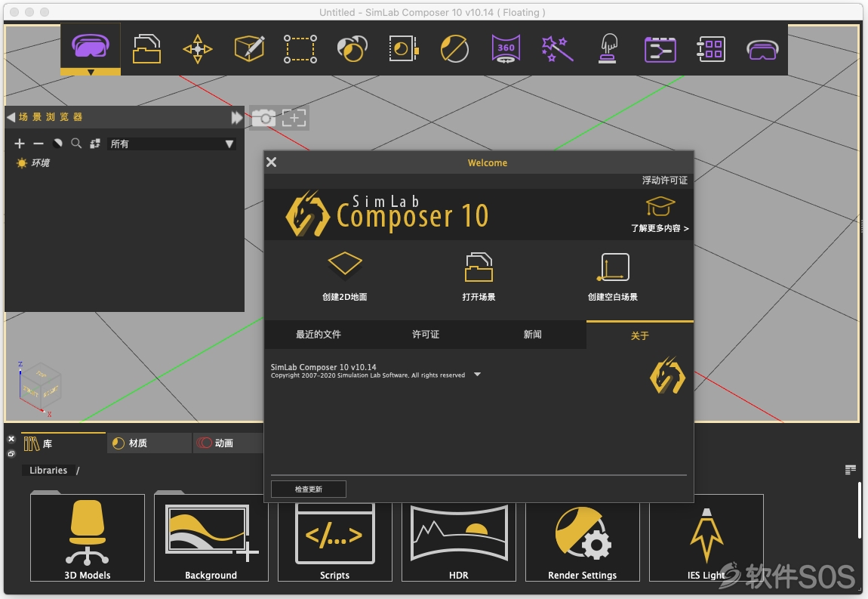Image resolution: width=868 pixels, height=599 pixels.
Task: Select the dashed rectangle selection tool
Action: point(300,49)
